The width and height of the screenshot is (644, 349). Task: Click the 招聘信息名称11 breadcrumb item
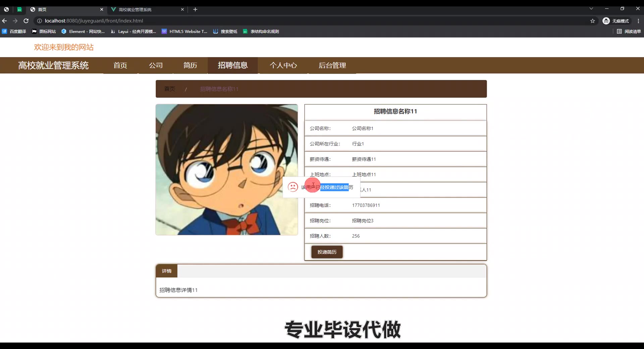[x=219, y=89]
